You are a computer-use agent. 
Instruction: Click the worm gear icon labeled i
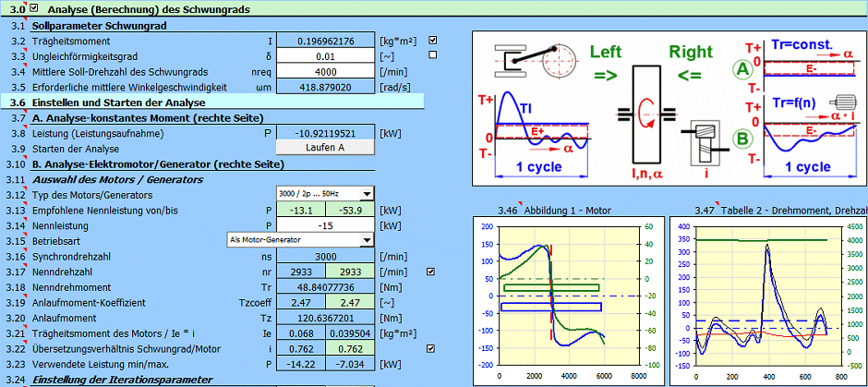click(x=705, y=141)
